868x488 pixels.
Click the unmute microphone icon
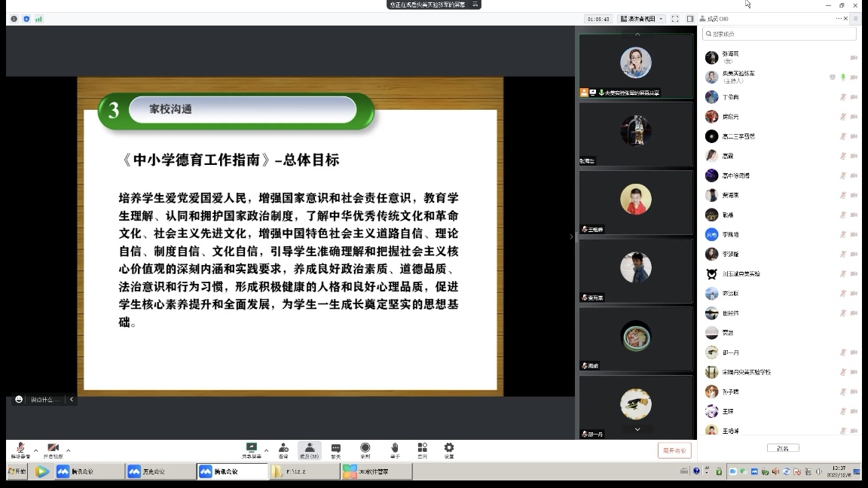[20, 449]
